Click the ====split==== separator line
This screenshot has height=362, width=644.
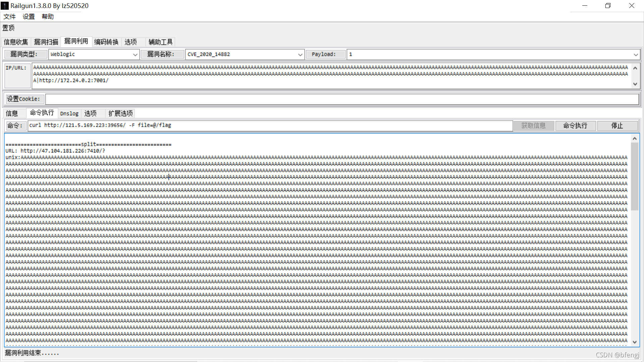click(x=89, y=144)
